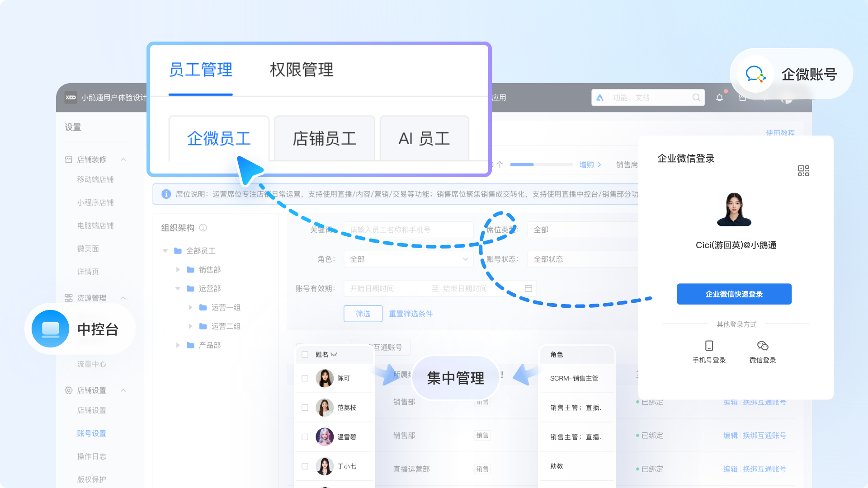Image resolution: width=868 pixels, height=488 pixels.
Task: Click the search magnifier icon
Action: click(x=696, y=98)
